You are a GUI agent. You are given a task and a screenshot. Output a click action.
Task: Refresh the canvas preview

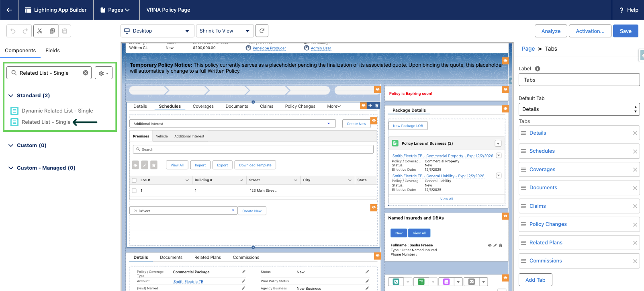pos(262,31)
